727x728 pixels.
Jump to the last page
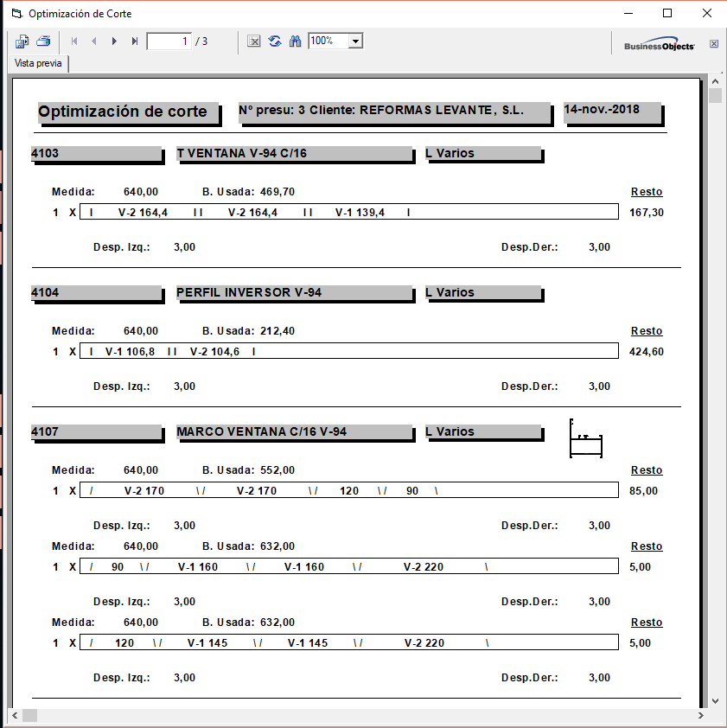[135, 42]
